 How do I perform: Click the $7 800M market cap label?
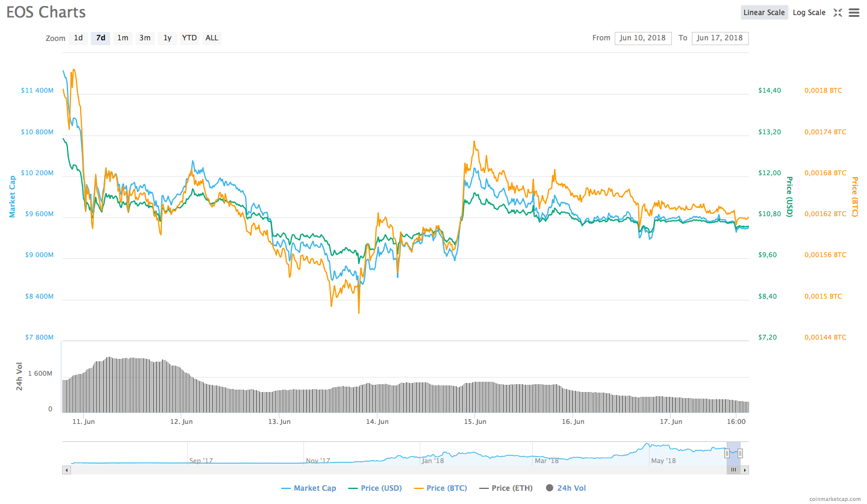pyautogui.click(x=39, y=337)
